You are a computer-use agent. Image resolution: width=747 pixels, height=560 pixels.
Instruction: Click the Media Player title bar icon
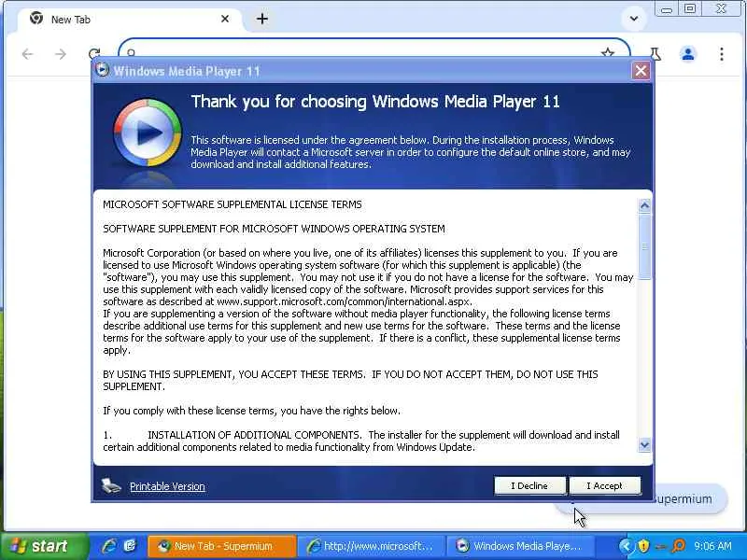click(102, 71)
